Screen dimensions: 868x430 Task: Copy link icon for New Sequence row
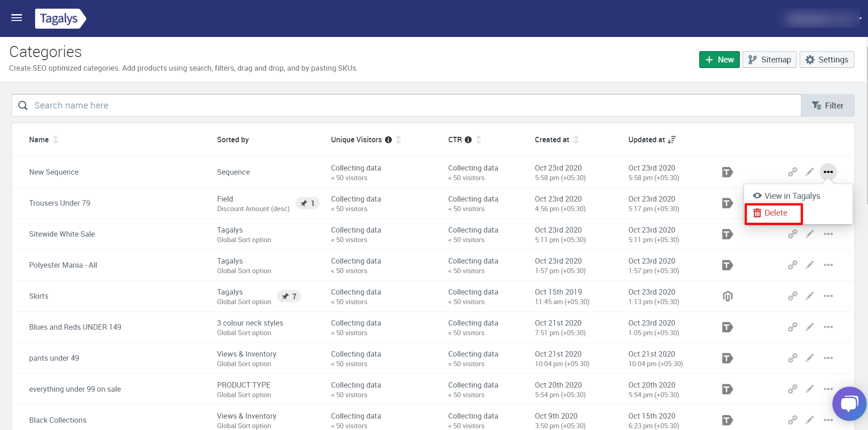793,172
